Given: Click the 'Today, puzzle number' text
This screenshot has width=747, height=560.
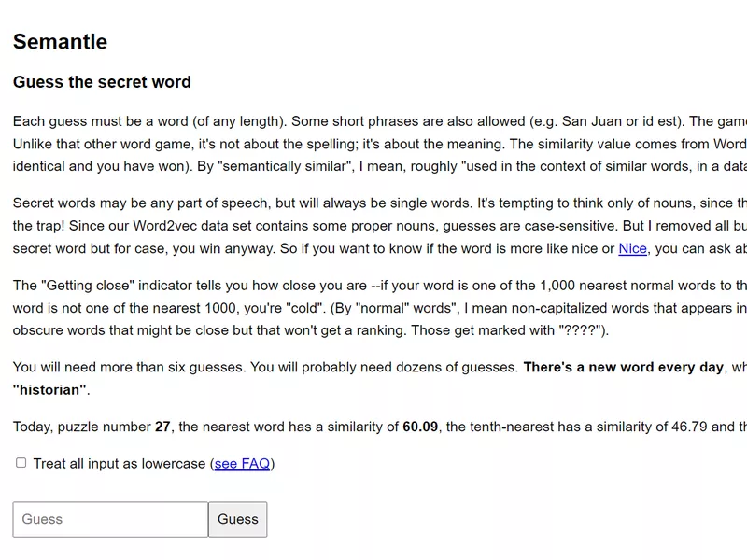Looking at the screenshot, I should click(81, 427).
